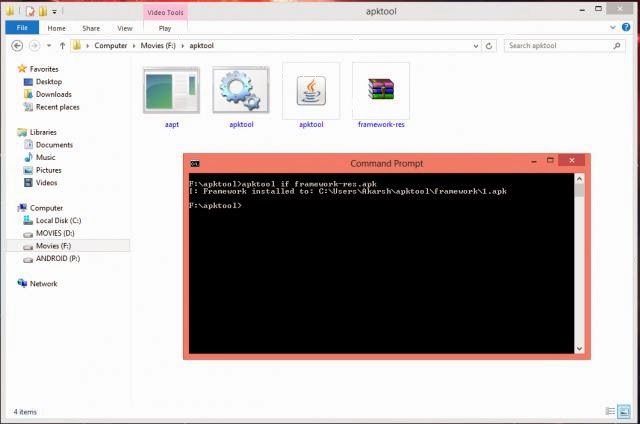Click inside the Command Prompt console area

(x=381, y=264)
